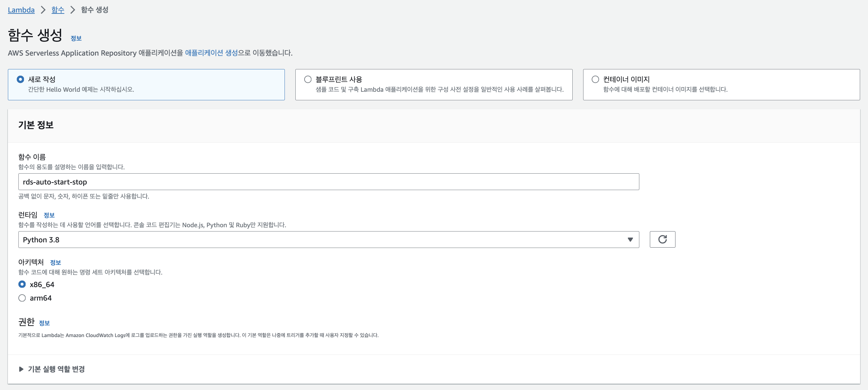The width and height of the screenshot is (868, 390).
Task: Select the 컨테이너 이미지 option
Action: click(x=595, y=79)
